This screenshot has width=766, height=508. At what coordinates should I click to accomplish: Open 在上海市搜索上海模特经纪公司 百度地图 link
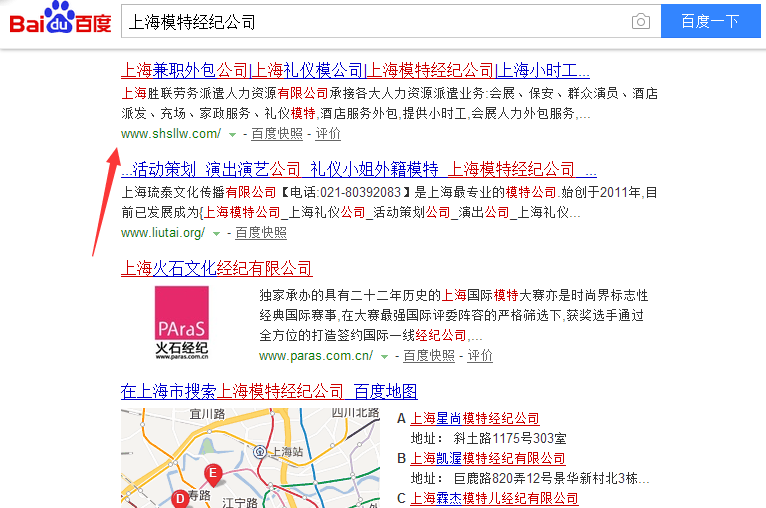coord(269,391)
